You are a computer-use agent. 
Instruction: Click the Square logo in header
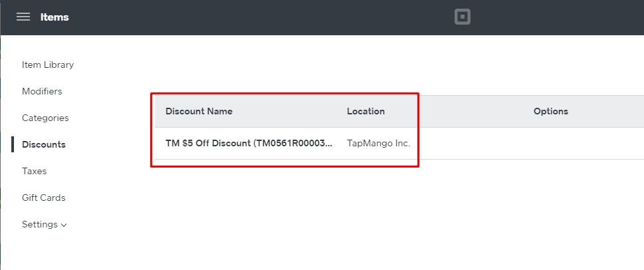[463, 17]
